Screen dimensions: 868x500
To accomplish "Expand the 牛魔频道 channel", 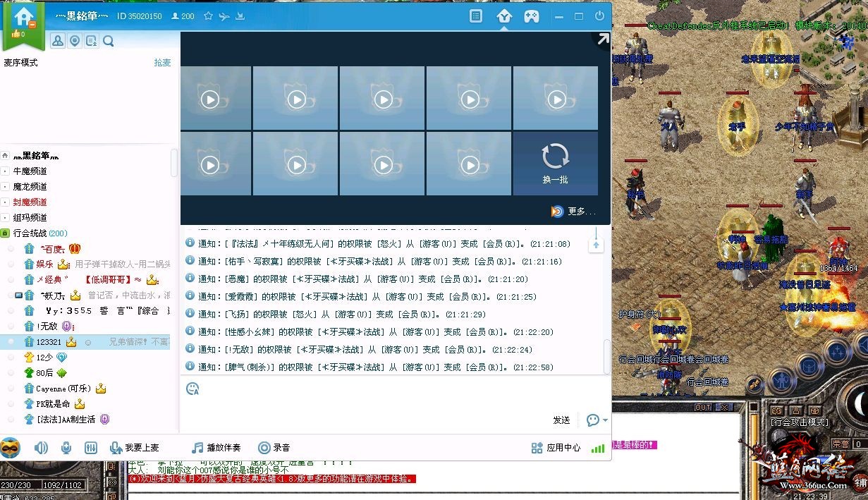I will [6, 171].
